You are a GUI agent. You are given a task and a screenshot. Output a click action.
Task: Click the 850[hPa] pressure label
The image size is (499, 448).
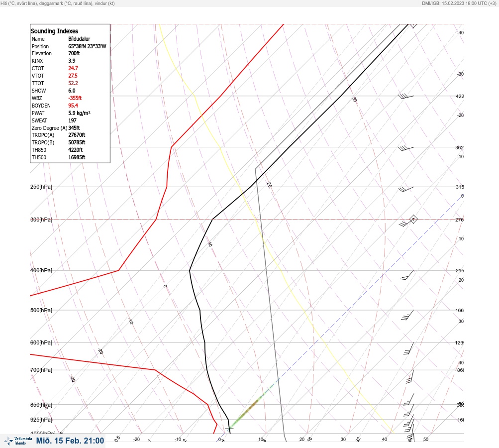click(41, 405)
